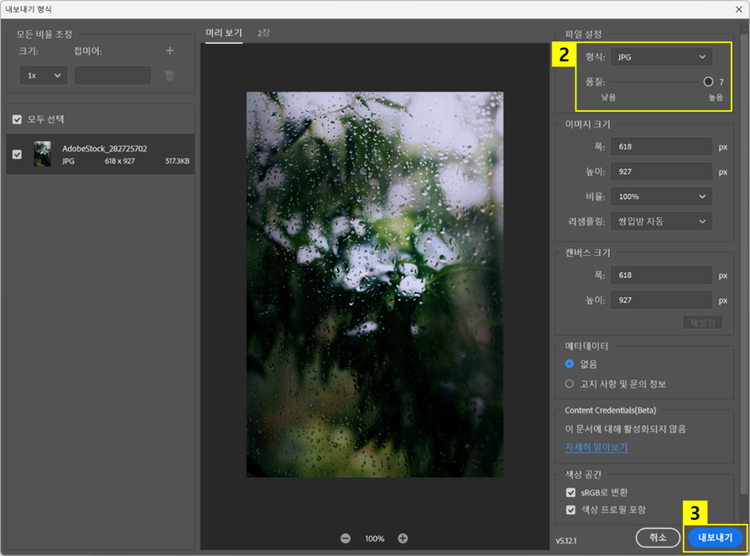This screenshot has height=556, width=750.
Task: Select the AdobeStock_282725702 thumbnail
Action: click(x=42, y=154)
